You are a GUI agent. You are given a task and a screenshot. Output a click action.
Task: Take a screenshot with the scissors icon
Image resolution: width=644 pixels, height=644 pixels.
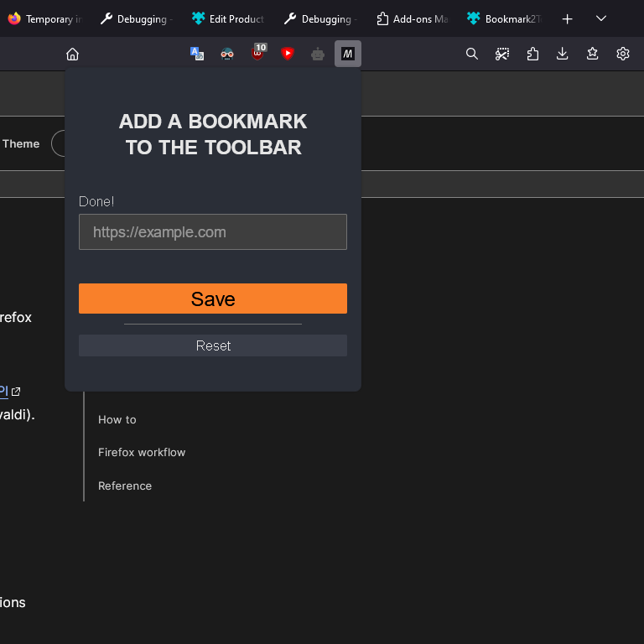pyautogui.click(x=502, y=54)
